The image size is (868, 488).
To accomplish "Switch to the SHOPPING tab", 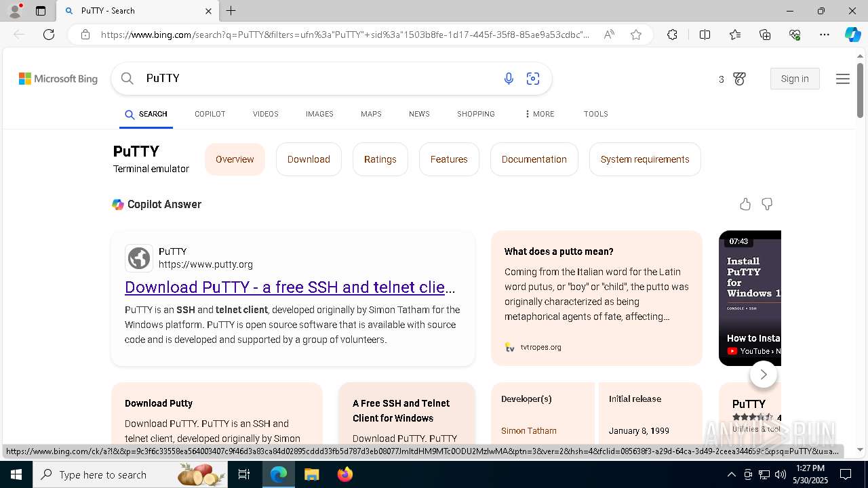I will click(x=476, y=114).
